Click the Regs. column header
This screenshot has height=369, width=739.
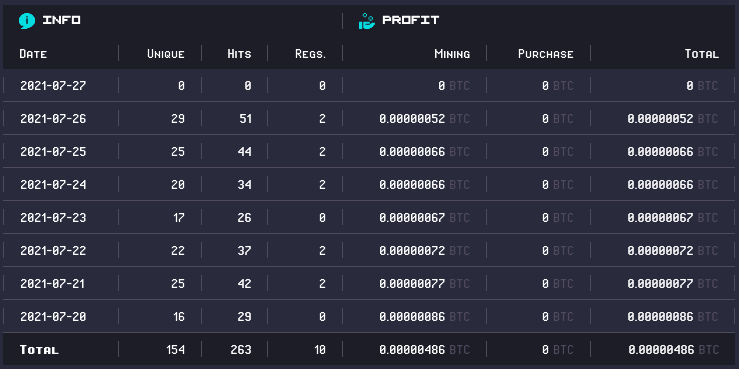(311, 54)
